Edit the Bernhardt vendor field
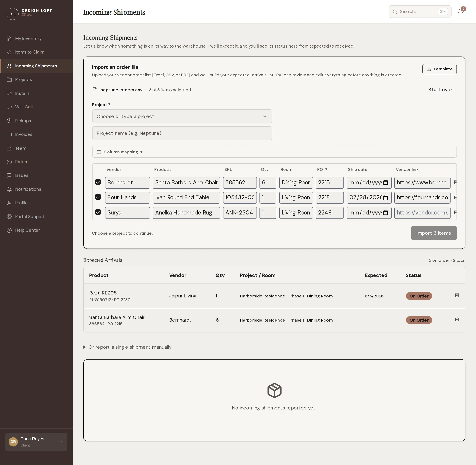The width and height of the screenshot is (476, 465). pyautogui.click(x=127, y=183)
